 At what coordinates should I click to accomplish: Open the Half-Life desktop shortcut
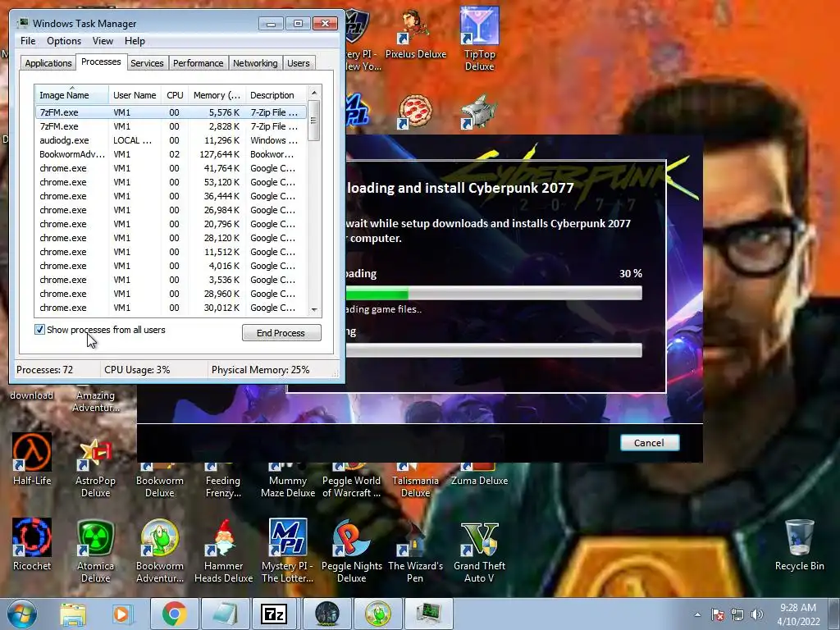(32, 459)
